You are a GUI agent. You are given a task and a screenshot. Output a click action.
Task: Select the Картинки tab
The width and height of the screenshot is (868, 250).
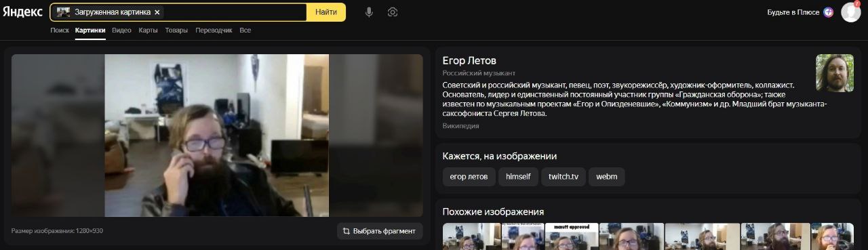coord(90,30)
